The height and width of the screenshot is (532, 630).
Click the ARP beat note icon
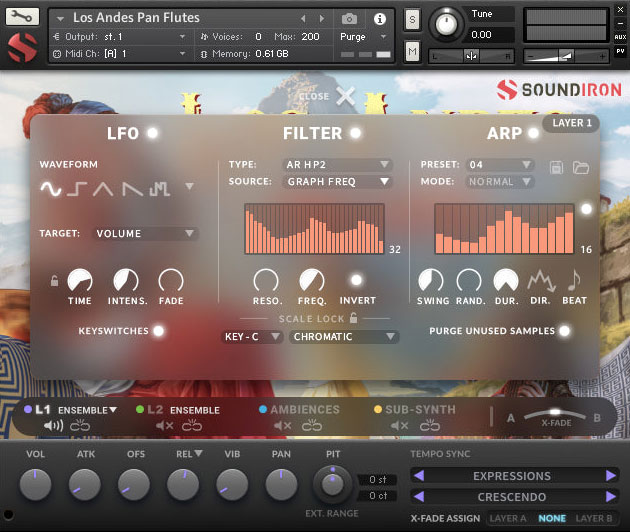(574, 280)
